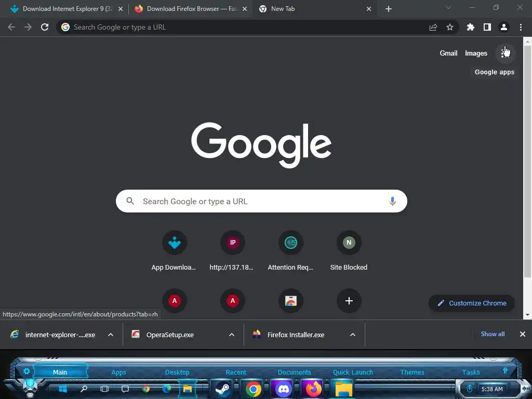
Task: Click the page vertical scrollbar
Action: point(527,161)
